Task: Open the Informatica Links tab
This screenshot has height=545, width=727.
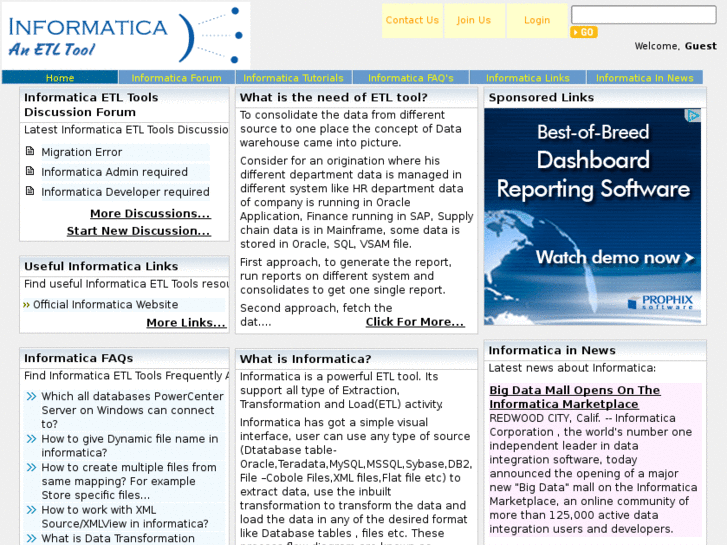Action: pyautogui.click(x=528, y=77)
